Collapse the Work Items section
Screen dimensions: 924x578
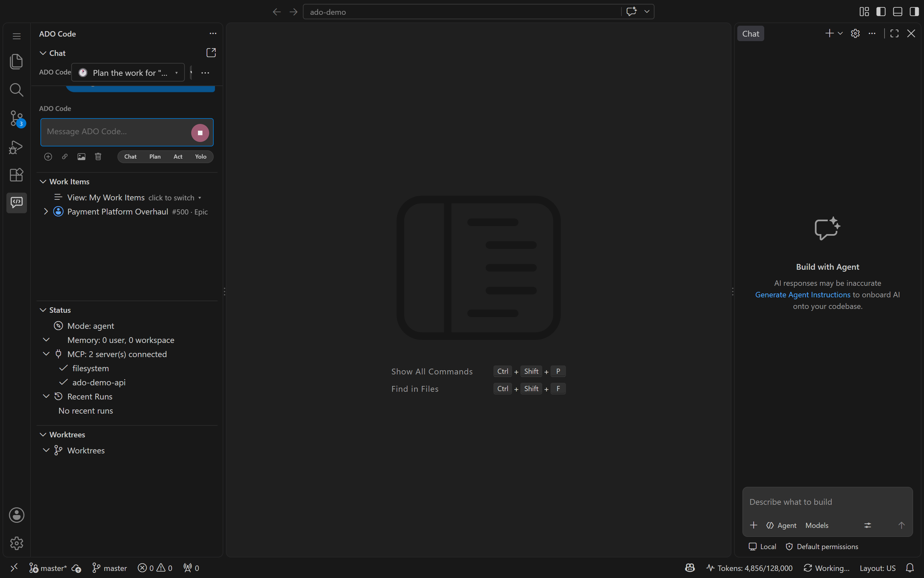point(43,181)
